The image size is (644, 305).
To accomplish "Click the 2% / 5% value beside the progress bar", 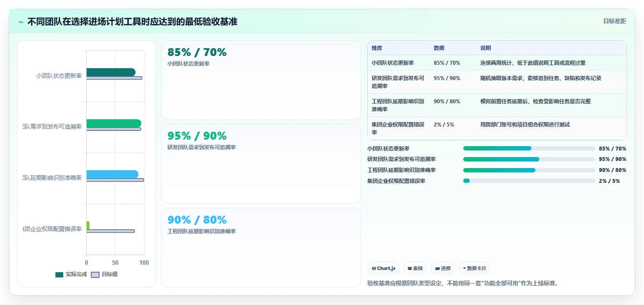I will (609, 181).
